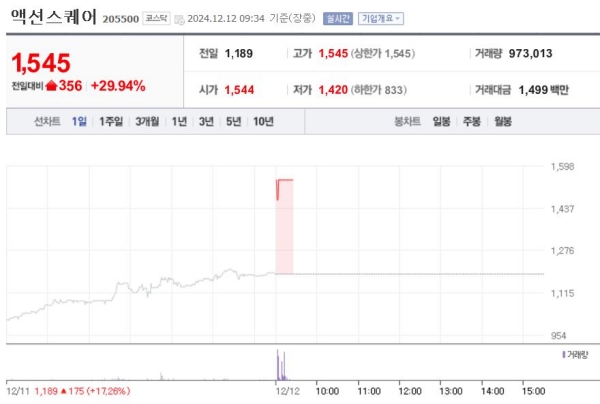Show the 10년 line chart
Viewport: 600px width, 404px height.
coord(263,122)
